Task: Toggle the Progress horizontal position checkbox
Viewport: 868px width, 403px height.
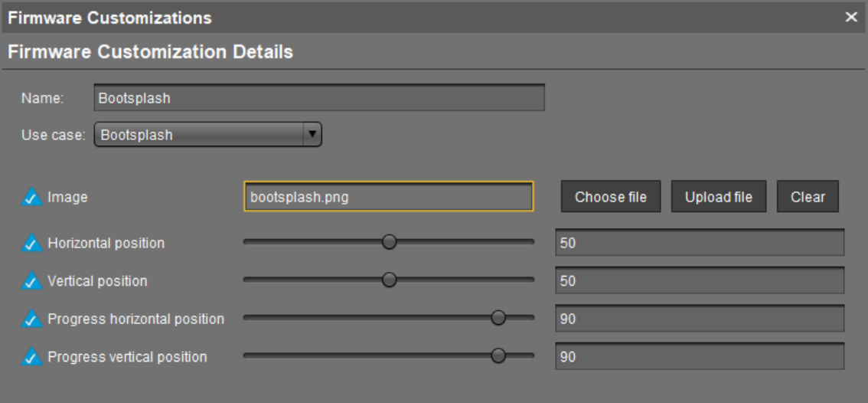Action: tap(31, 319)
